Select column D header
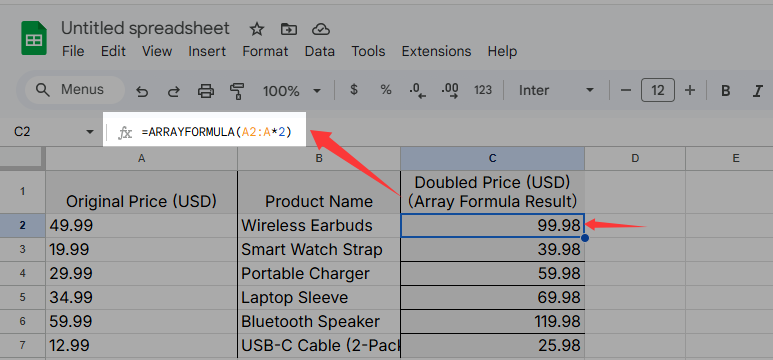Viewport: 773px width, 360px height. click(635, 158)
